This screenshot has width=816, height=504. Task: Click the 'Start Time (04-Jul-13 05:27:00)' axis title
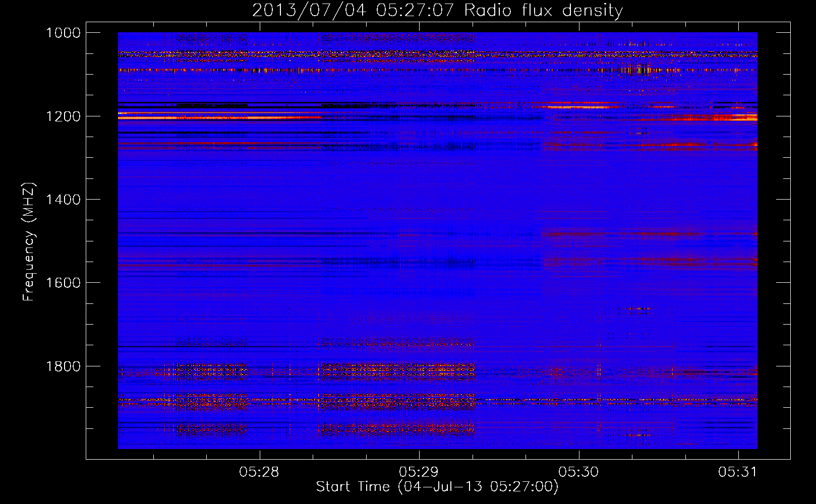coord(437,487)
